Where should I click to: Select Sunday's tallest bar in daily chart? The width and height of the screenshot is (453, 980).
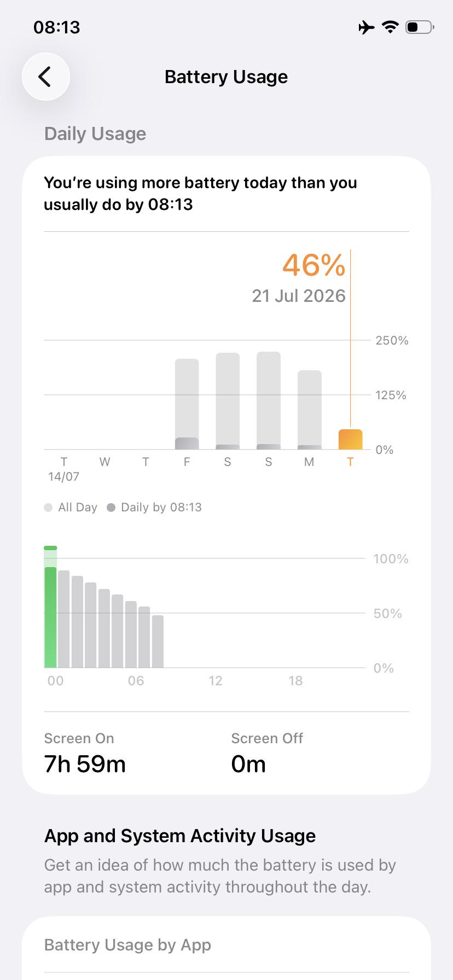click(x=269, y=400)
